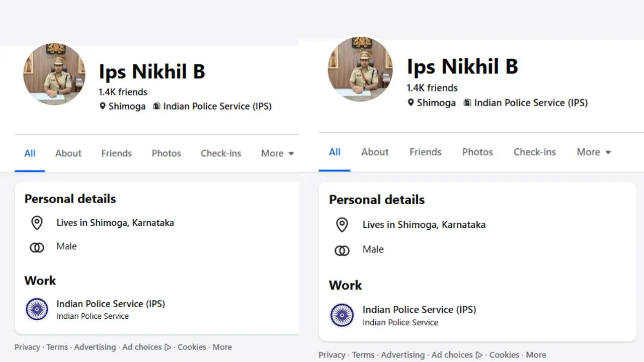Click the 'Personal details' heading in right panel
The width and height of the screenshot is (644, 362).
pyautogui.click(x=377, y=200)
